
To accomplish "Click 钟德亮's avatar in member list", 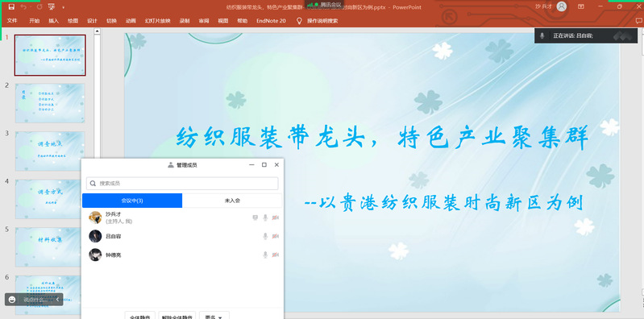I will [95, 255].
